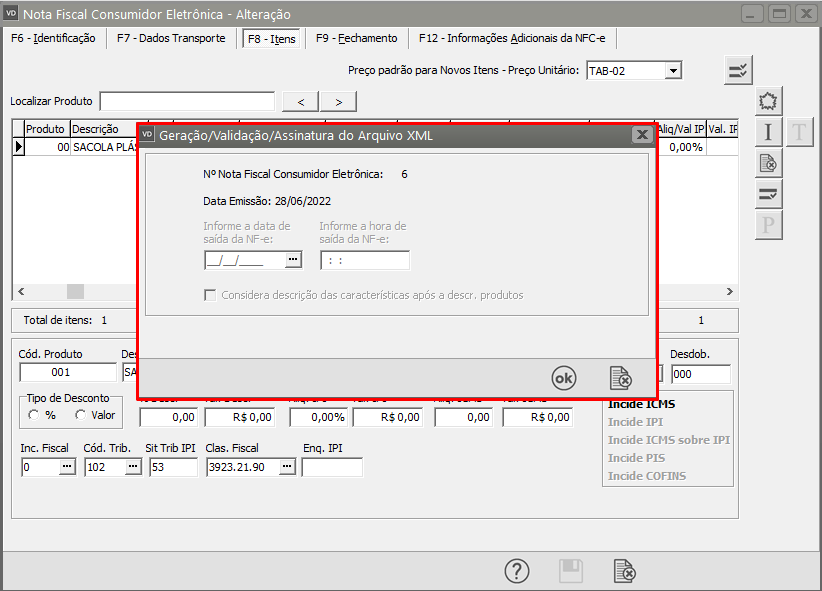The width and height of the screenshot is (822, 591).
Task: Expand the Preço Unitário TAB-02 dropdown
Action: 673,70
